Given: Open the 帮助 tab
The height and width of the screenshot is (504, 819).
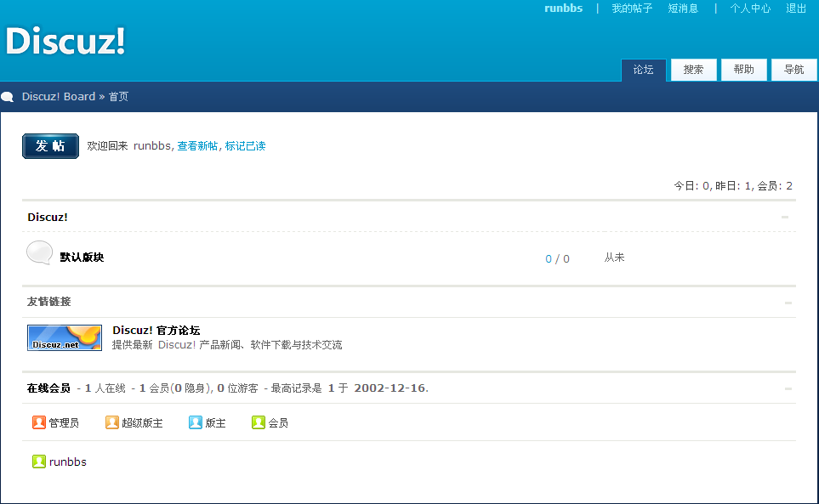Looking at the screenshot, I should pos(744,70).
